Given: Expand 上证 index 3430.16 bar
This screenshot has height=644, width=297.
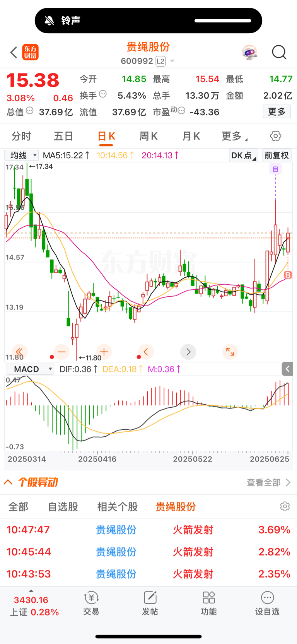Looking at the screenshot, I should (31, 603).
